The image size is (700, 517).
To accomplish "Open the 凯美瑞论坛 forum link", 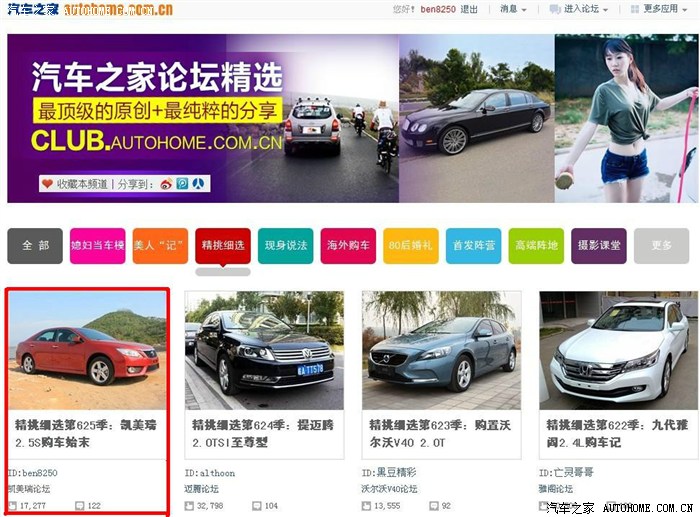I will tap(28, 489).
